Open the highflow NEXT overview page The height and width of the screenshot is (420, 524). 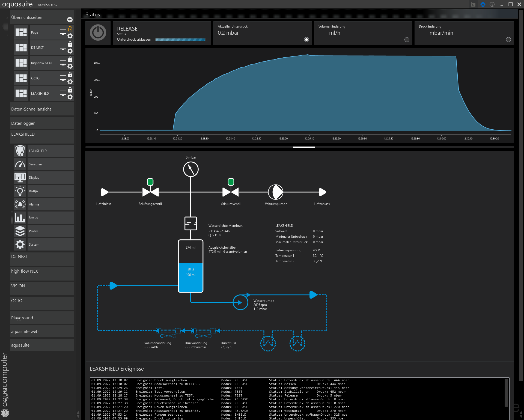pos(42,63)
